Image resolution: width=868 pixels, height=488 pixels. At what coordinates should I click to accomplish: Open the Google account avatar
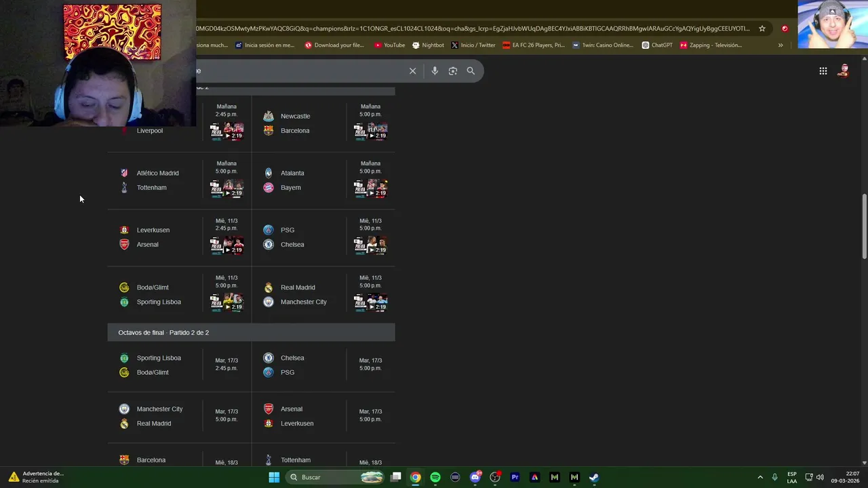point(844,70)
